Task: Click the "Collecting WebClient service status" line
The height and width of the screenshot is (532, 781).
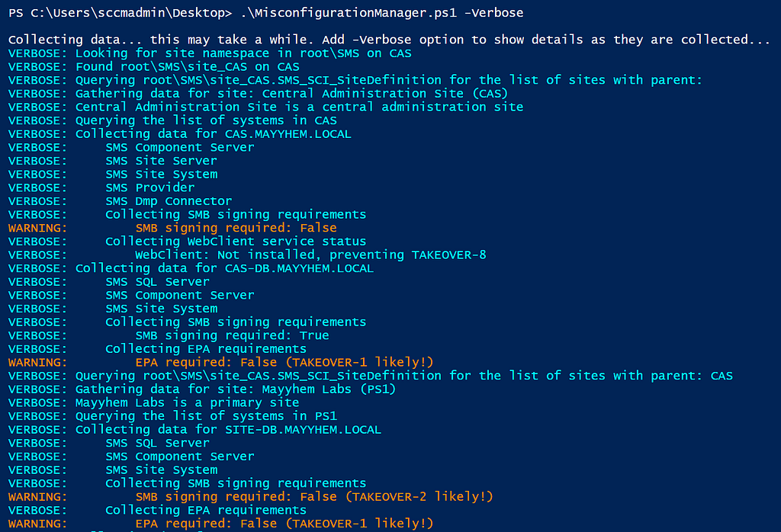Action: 236,242
